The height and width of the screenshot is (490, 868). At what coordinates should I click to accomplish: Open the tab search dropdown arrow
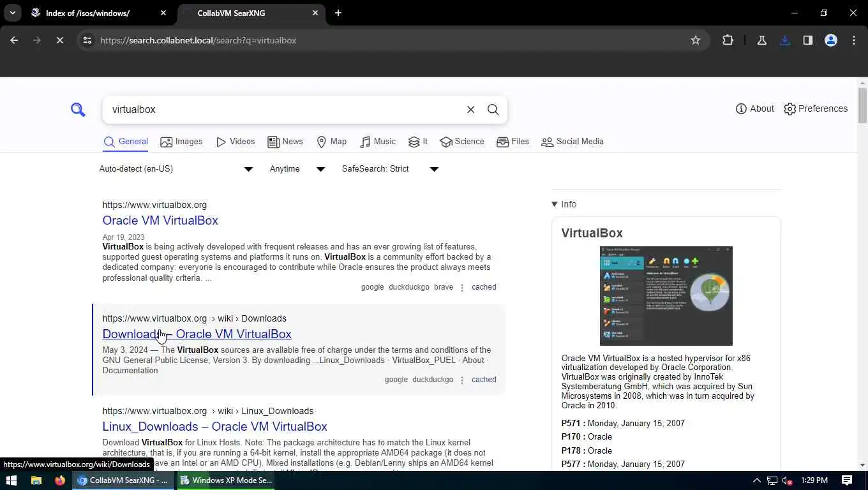pyautogui.click(x=13, y=13)
